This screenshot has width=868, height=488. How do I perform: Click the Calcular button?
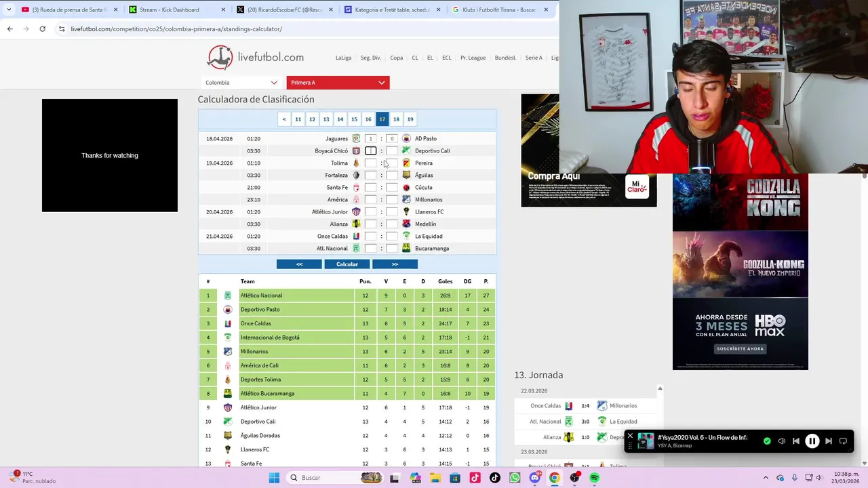tap(347, 264)
